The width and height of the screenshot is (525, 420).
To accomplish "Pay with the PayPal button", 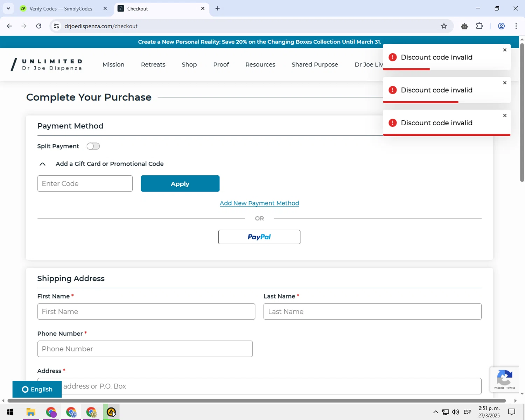I will coord(259,237).
